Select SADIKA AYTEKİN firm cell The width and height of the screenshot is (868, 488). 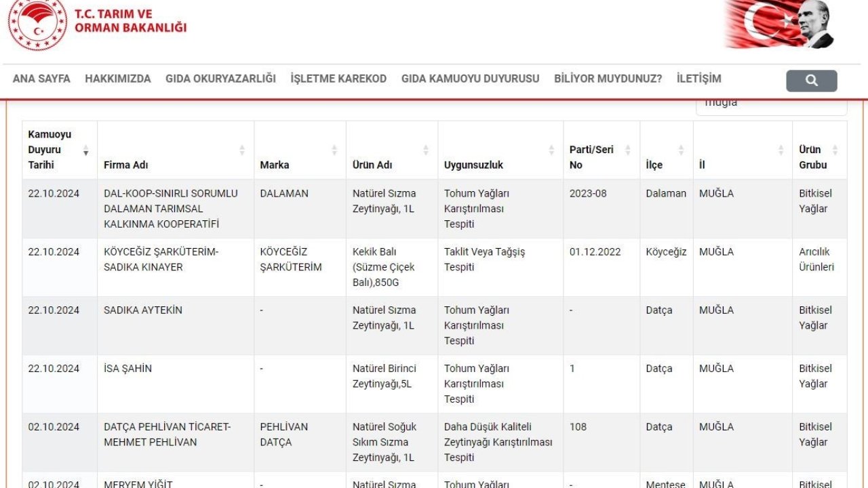176,325
